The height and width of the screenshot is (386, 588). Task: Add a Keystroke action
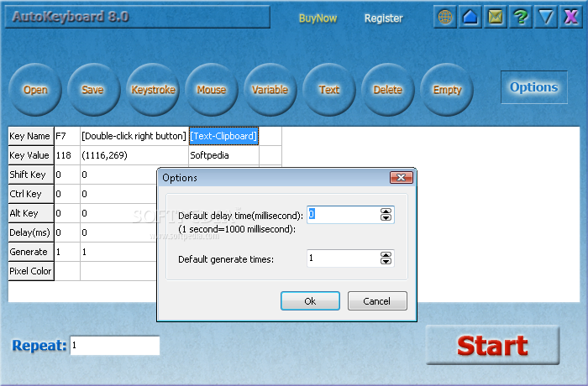pos(153,90)
